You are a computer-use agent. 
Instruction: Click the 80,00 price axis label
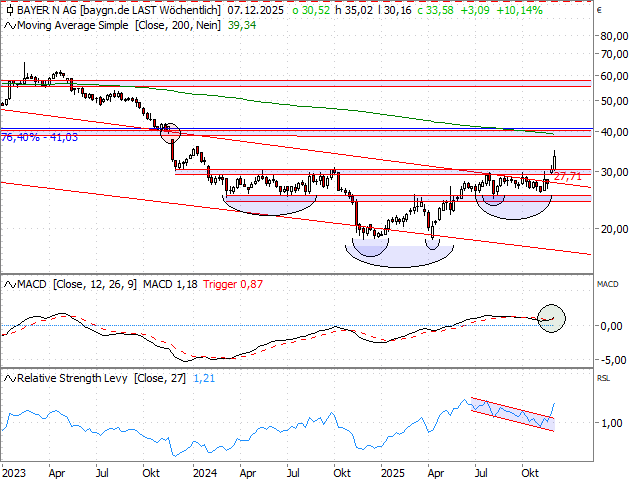[x=614, y=36]
